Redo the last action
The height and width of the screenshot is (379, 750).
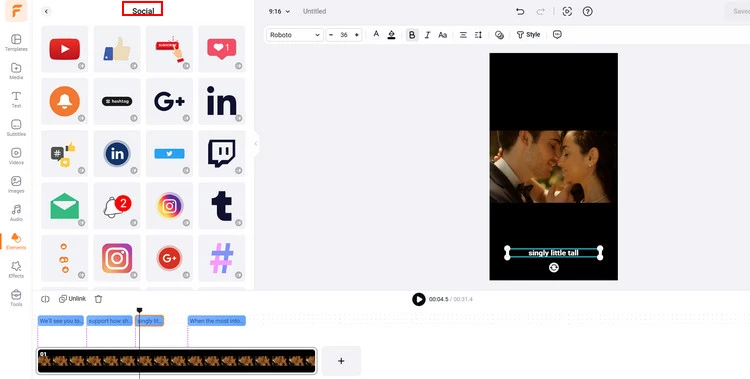540,11
